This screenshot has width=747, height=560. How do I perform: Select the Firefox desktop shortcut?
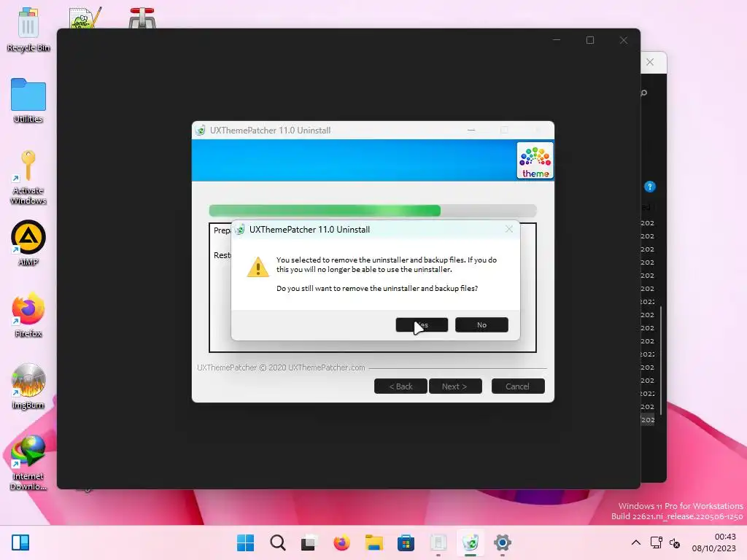[28, 315]
